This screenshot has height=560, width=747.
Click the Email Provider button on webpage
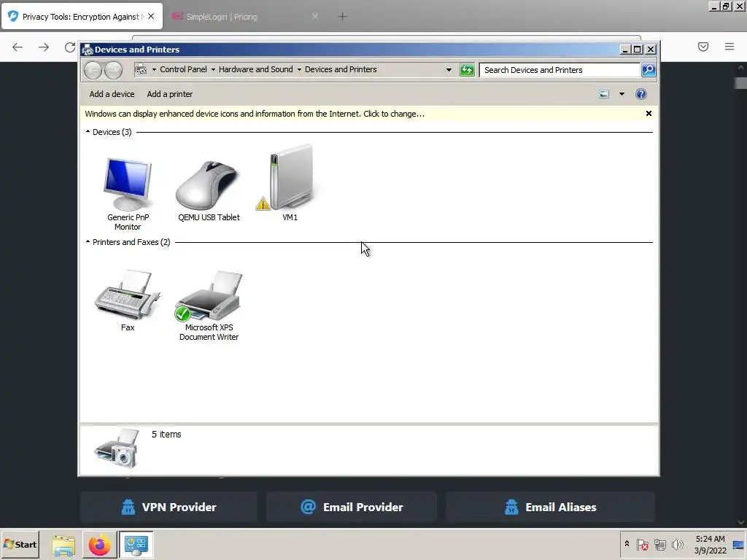point(352,507)
